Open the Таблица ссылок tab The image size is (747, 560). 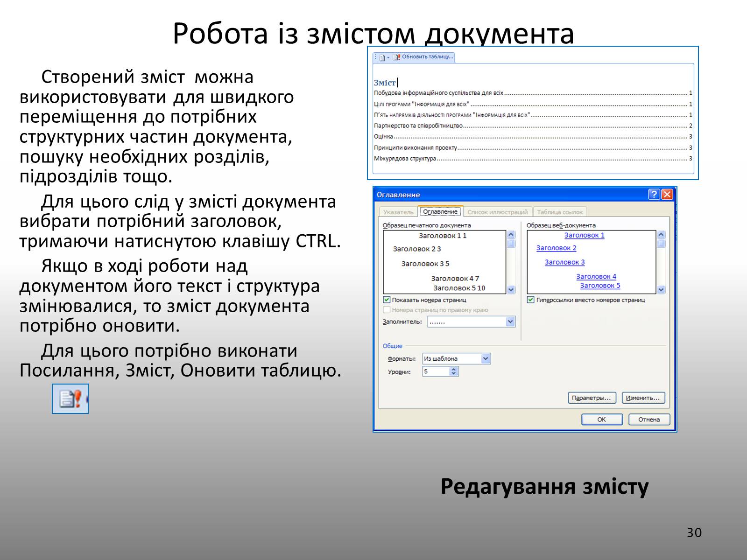[x=560, y=212]
